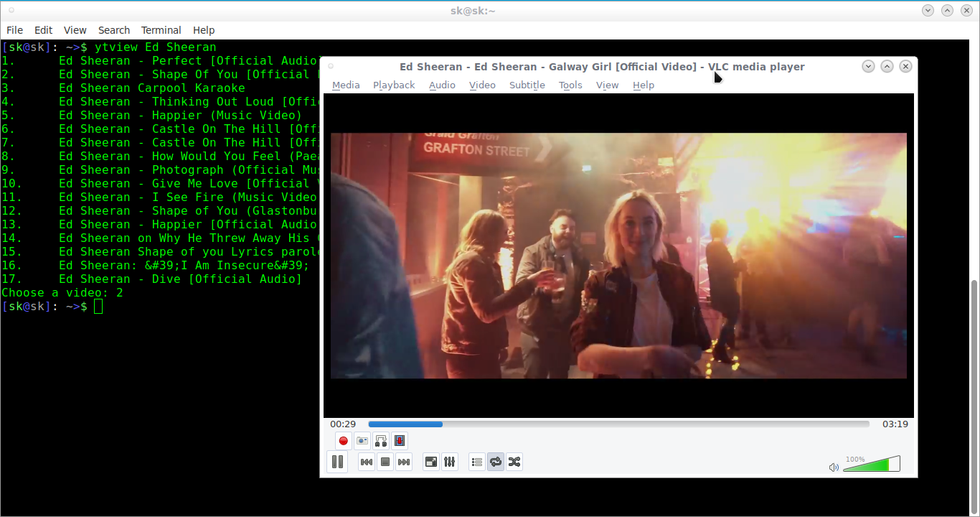Step forward frame by frame
Viewport: 980px width, 517px height.
pos(400,441)
